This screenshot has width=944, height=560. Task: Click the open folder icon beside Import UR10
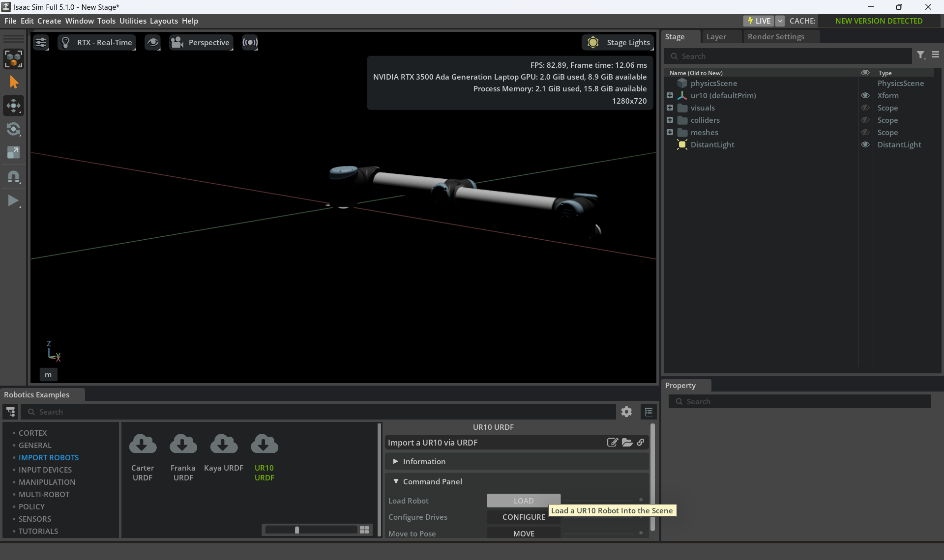click(627, 443)
